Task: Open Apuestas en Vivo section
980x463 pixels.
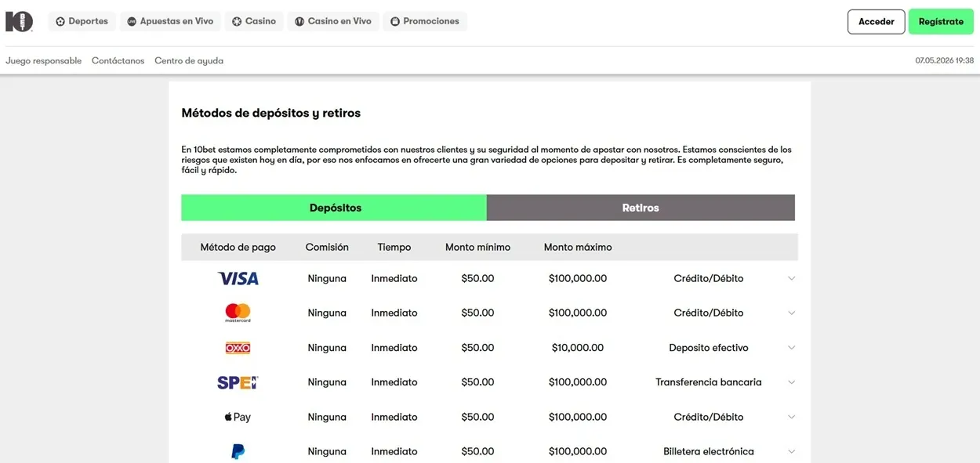Action: [170, 21]
